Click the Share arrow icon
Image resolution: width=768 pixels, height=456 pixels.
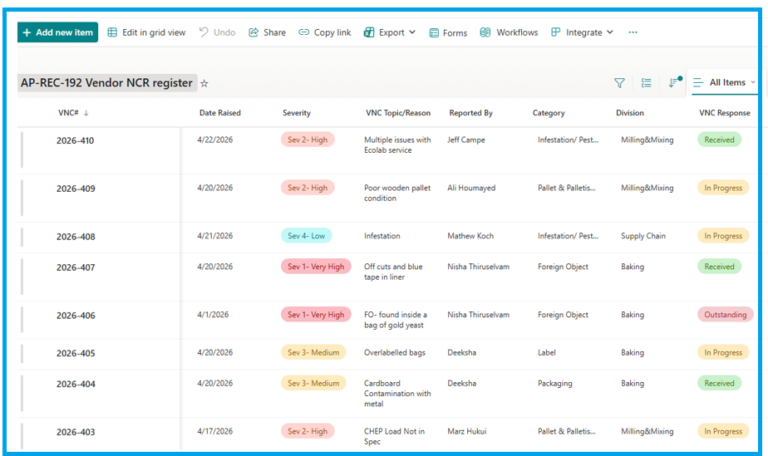point(253,32)
